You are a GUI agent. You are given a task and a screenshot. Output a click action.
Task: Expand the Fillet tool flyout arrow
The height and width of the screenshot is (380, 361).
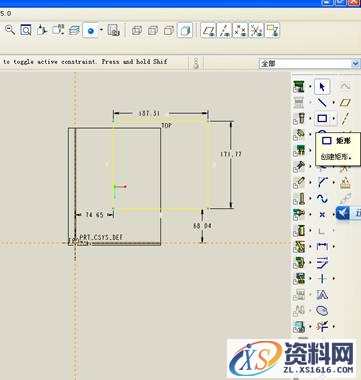tap(334, 183)
